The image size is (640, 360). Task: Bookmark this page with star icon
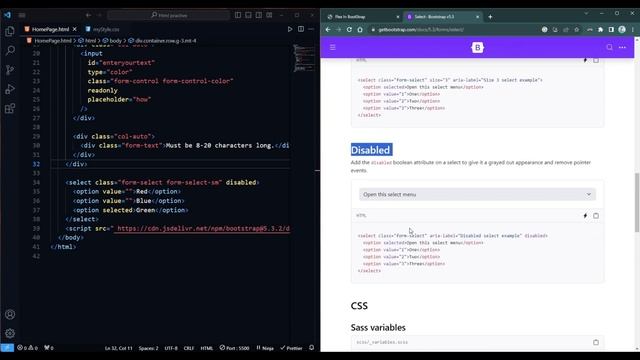point(576,29)
